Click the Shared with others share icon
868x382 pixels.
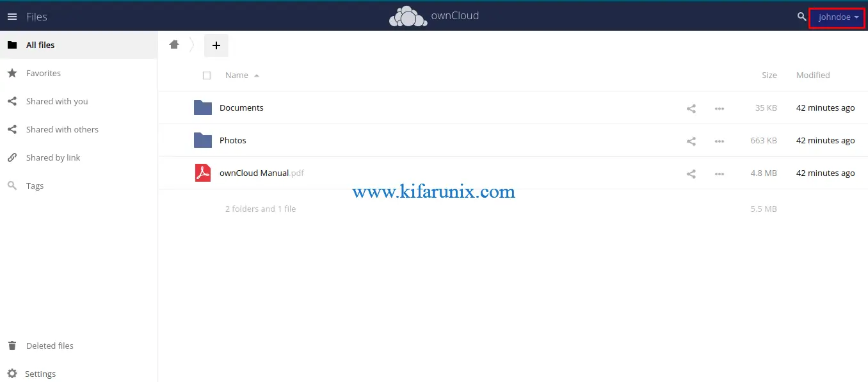coord(12,129)
